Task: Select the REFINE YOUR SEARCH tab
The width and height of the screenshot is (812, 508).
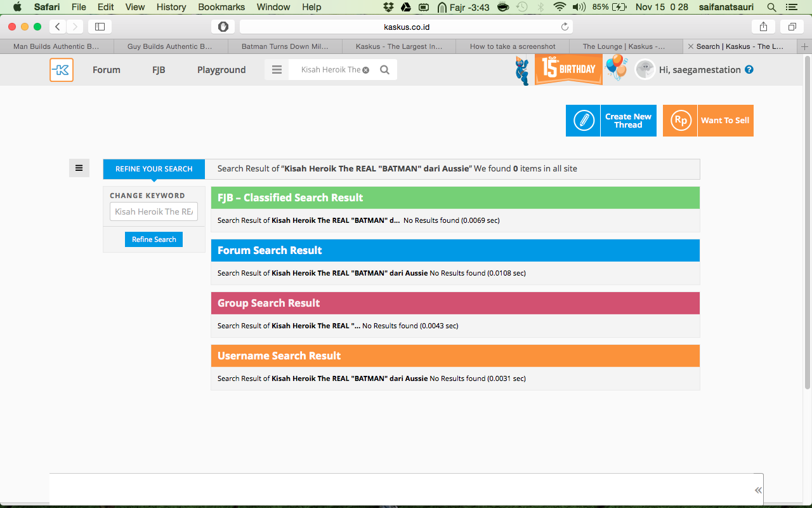Action: 154,169
